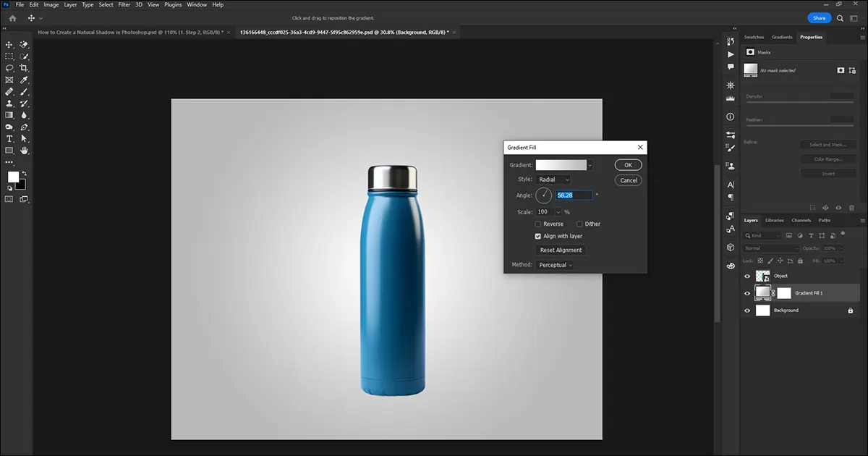Screen dimensions: 868x456
Task: Open the Search magnifier icon top right
Action: tap(840, 18)
